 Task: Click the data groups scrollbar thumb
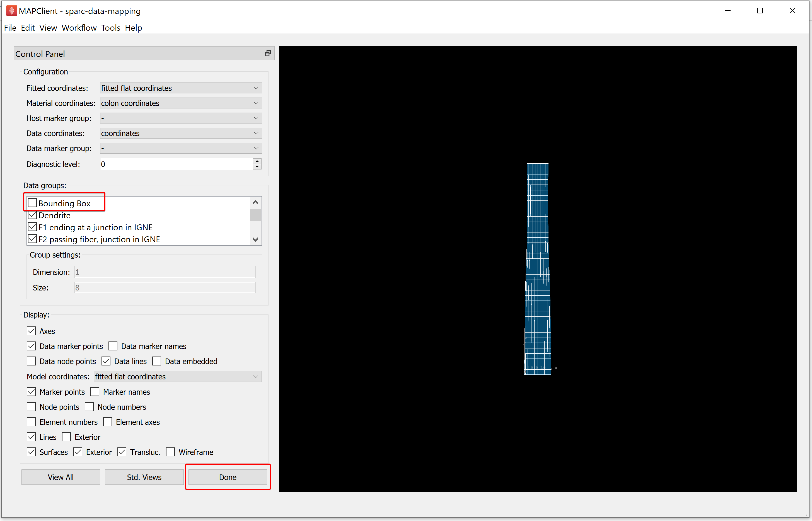click(255, 215)
